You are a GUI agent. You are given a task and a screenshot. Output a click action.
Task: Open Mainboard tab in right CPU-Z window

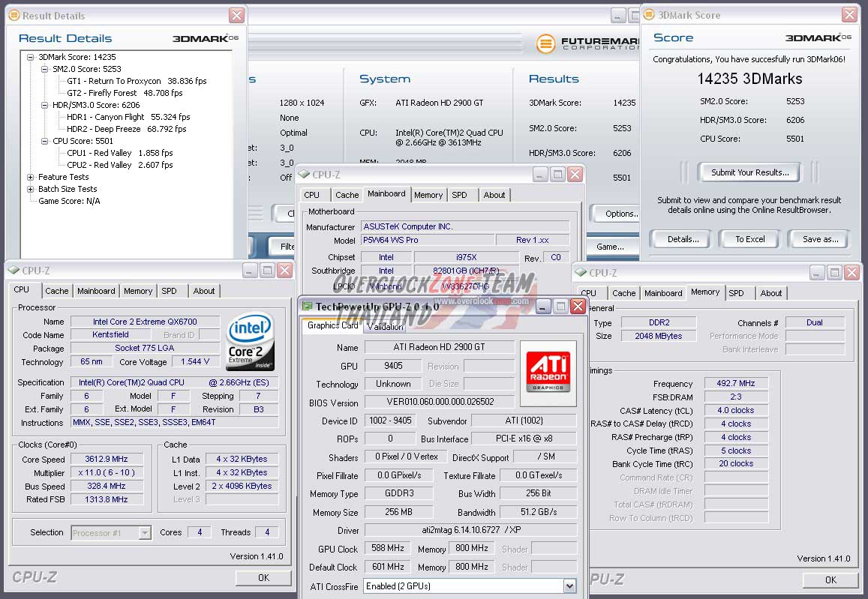[663, 293]
